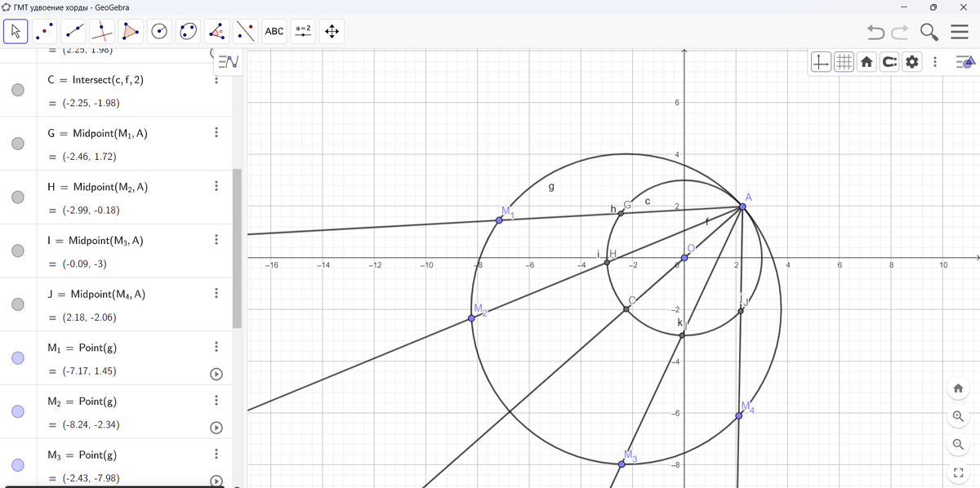This screenshot has height=488, width=980.
Task: Toggle visibility of midpoint H
Action: pyautogui.click(x=18, y=197)
